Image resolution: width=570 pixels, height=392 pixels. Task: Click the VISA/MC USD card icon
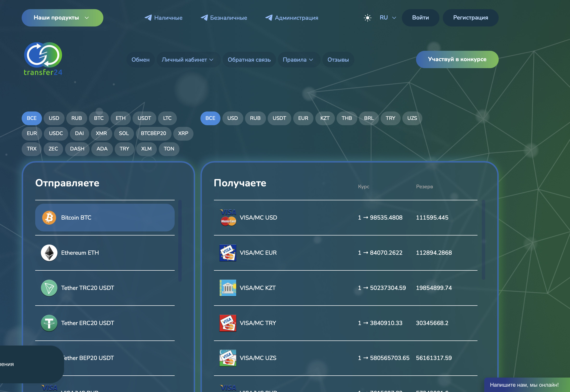228,218
